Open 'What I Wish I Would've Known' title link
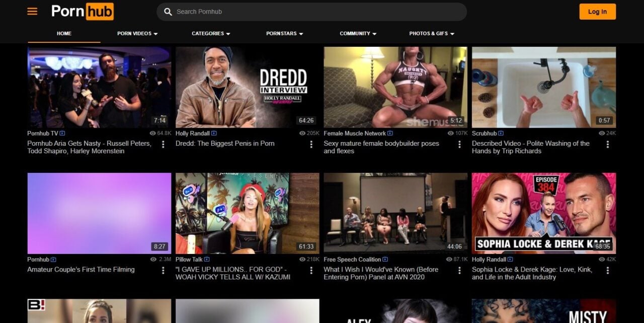The image size is (644, 323). click(381, 273)
